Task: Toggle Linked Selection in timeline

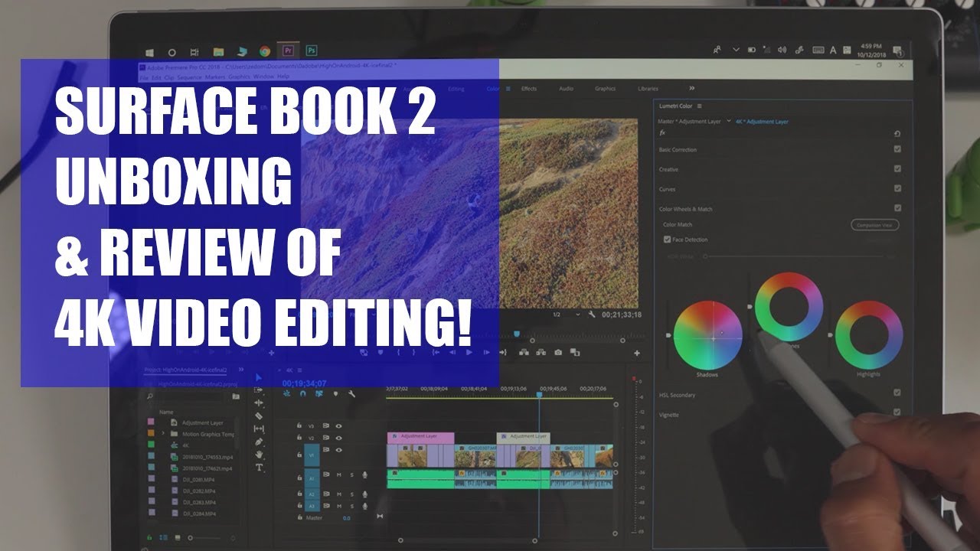Action: coord(318,394)
